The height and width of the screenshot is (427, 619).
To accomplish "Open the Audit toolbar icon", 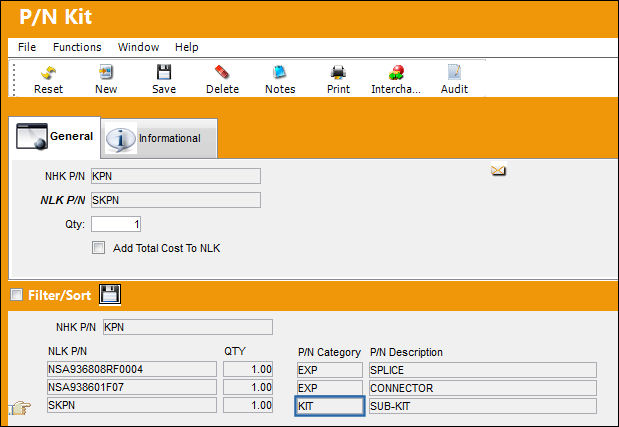I will tap(454, 73).
